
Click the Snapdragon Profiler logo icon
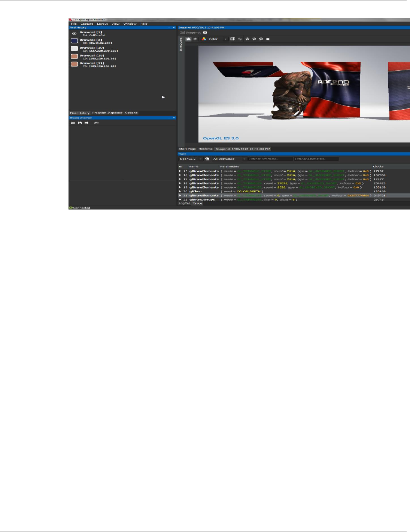click(71, 19)
